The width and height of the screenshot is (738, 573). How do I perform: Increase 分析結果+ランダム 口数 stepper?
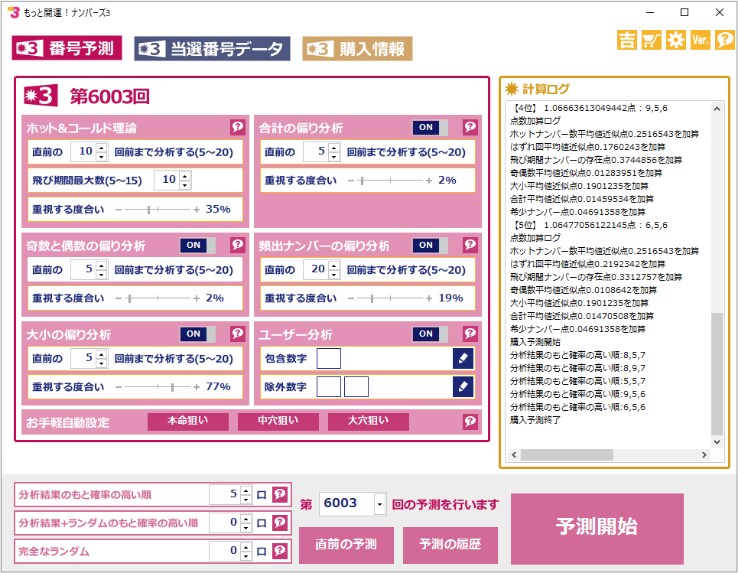[246, 519]
